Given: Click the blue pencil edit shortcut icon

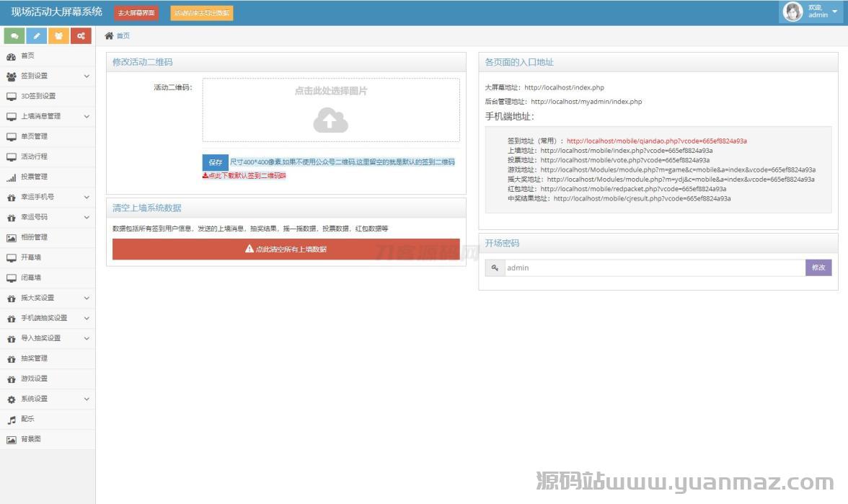Looking at the screenshot, I should (x=37, y=36).
